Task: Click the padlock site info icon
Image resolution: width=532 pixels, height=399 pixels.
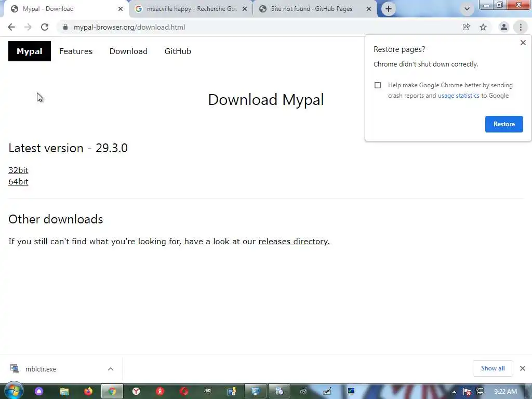Action: (65, 27)
